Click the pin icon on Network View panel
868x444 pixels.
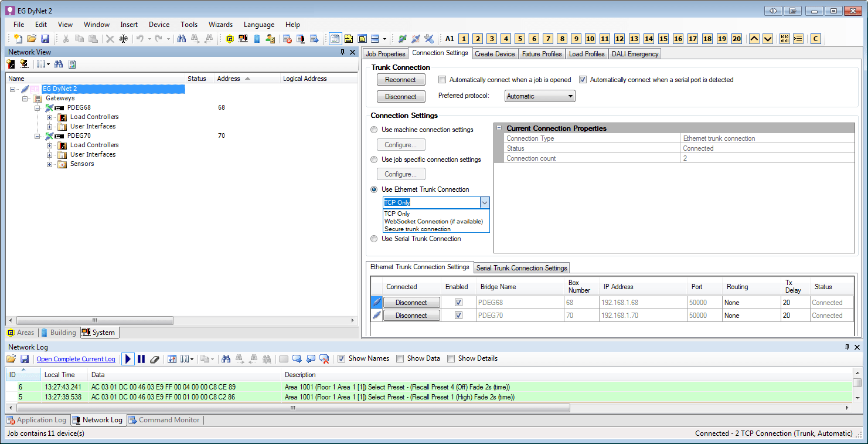343,52
